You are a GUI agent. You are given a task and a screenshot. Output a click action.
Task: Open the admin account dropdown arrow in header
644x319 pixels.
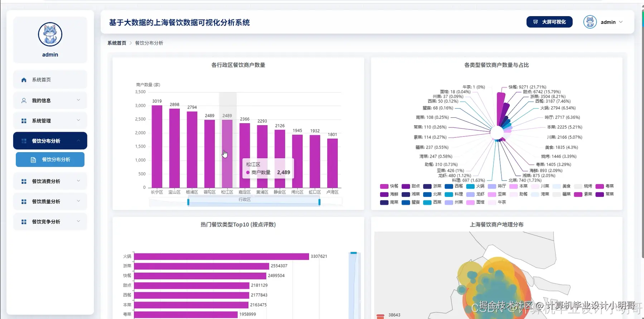621,22
